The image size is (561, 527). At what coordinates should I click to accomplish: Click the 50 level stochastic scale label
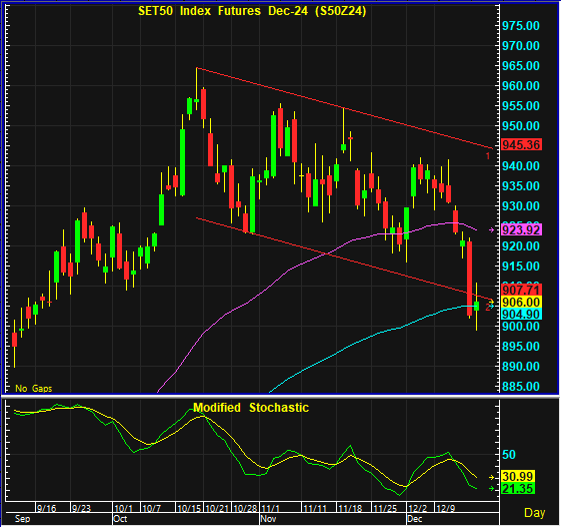pyautogui.click(x=509, y=455)
